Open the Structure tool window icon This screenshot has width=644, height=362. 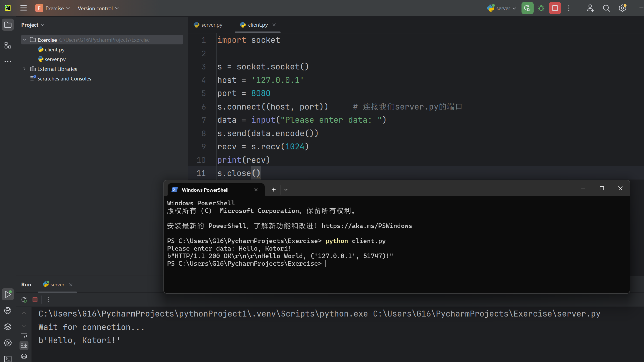point(8,45)
